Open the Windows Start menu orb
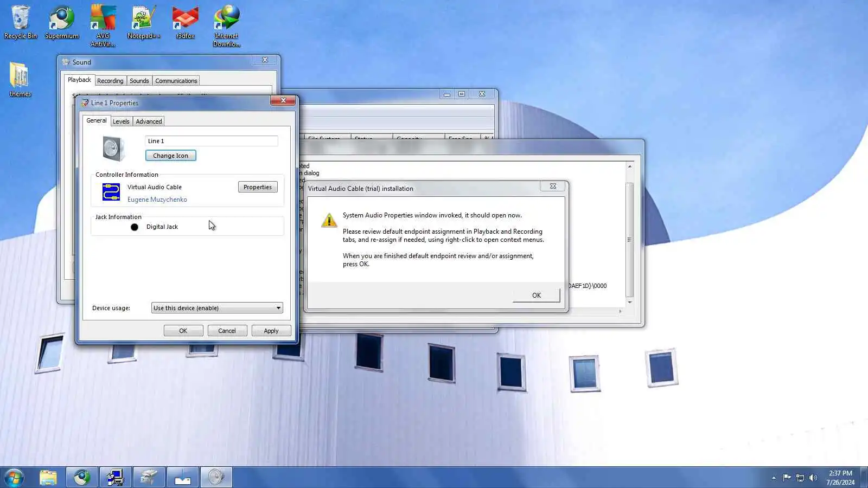 pos(14,478)
